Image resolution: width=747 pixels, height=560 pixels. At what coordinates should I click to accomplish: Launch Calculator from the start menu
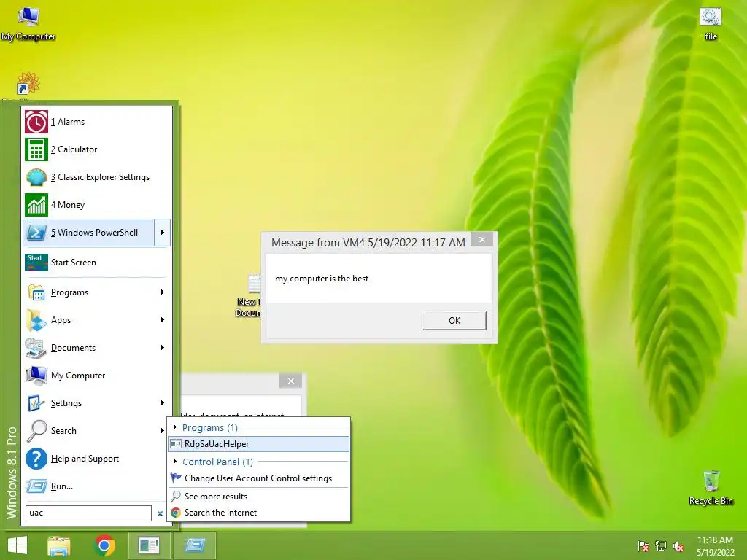[36, 149]
